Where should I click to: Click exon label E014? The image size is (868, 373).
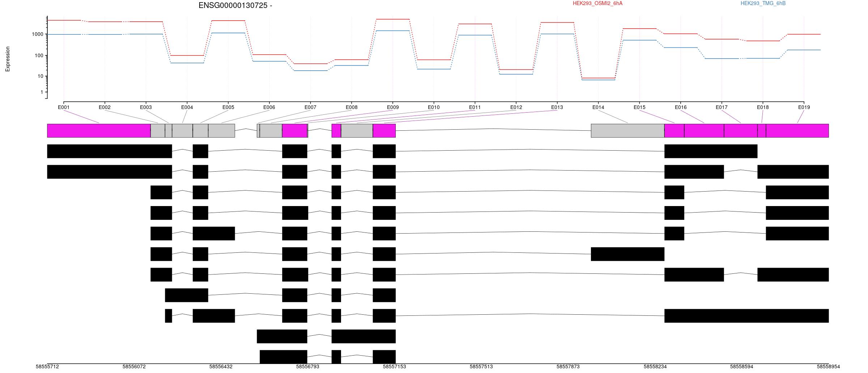598,107
